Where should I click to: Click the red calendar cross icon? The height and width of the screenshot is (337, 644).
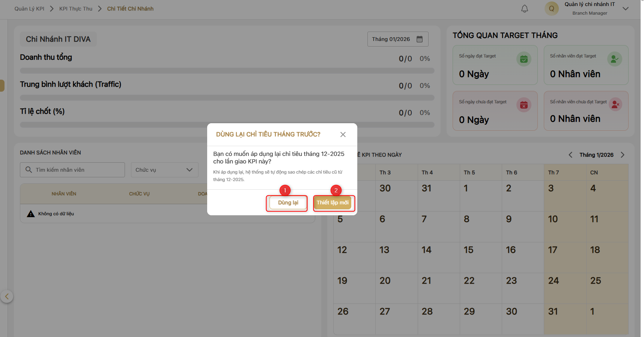[x=524, y=105]
